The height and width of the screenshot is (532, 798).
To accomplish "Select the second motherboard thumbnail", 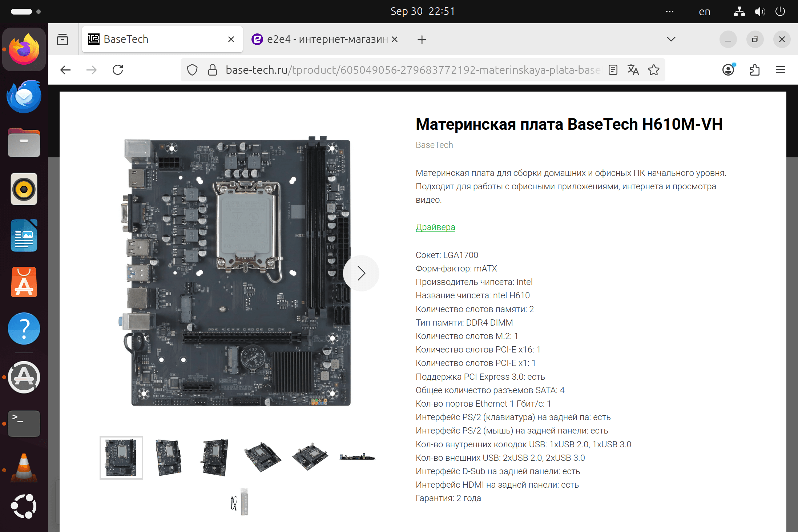I will pyautogui.click(x=168, y=458).
